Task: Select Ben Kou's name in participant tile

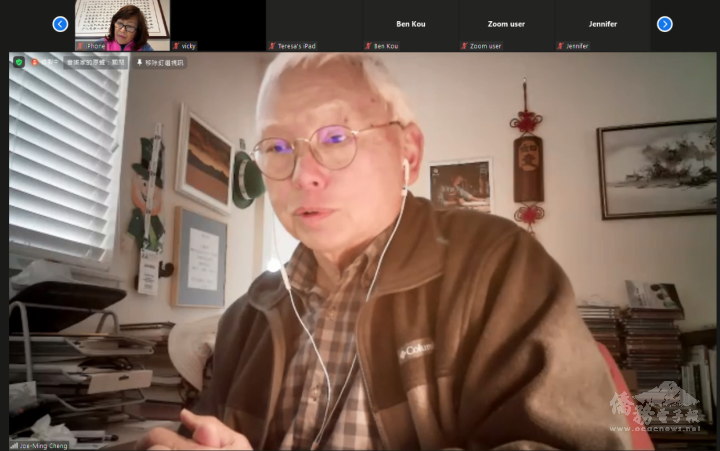Action: [410, 24]
